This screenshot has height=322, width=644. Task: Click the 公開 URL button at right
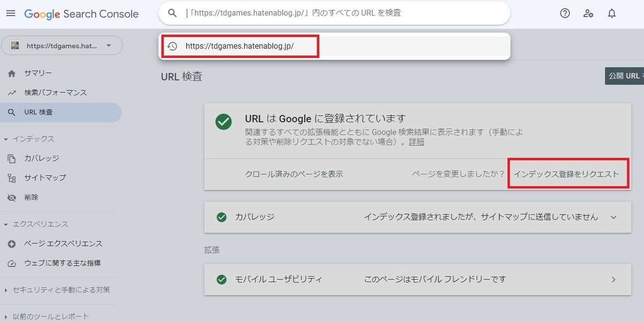[x=624, y=76]
